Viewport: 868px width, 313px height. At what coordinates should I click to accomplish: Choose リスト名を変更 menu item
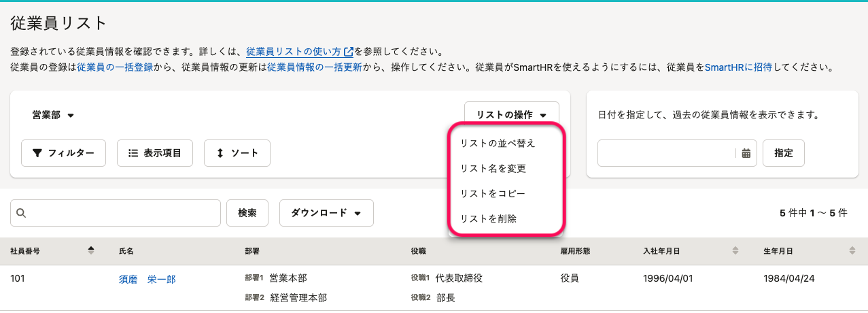point(493,168)
